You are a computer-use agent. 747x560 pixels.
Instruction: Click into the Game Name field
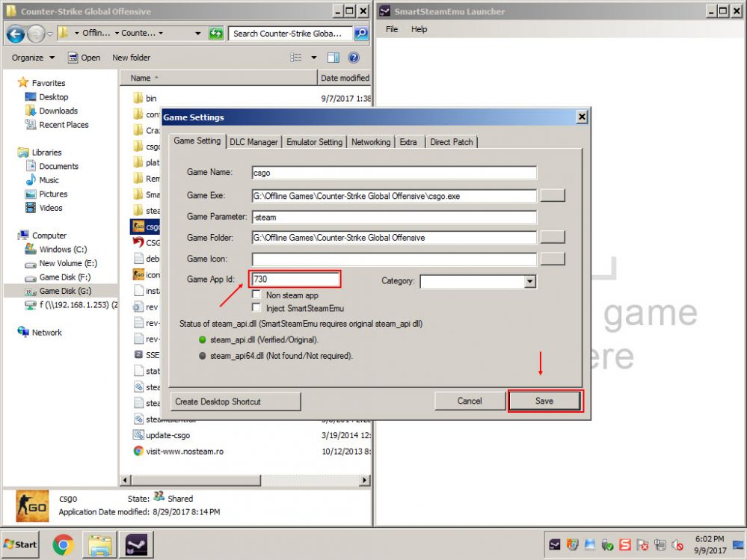[394, 173]
